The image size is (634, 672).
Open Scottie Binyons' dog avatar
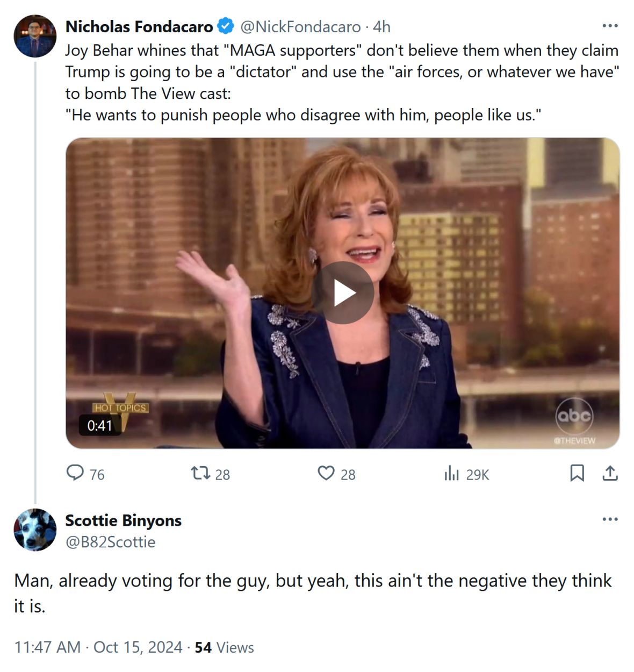(35, 530)
